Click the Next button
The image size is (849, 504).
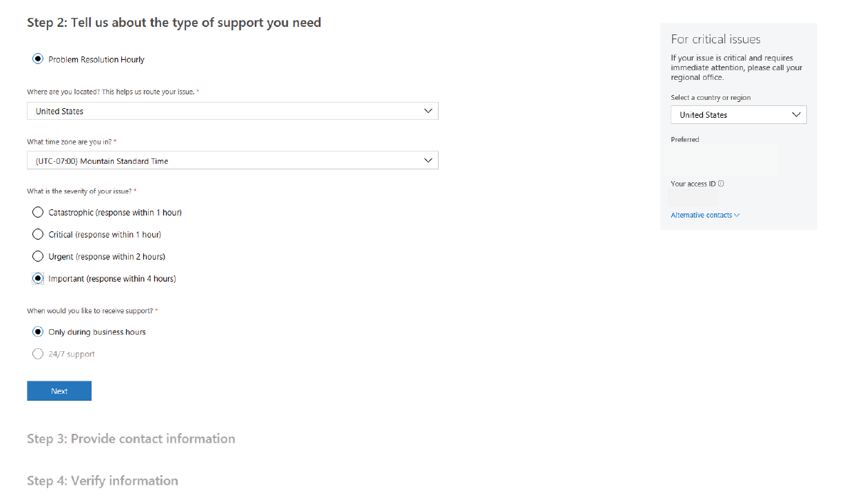pos(59,391)
